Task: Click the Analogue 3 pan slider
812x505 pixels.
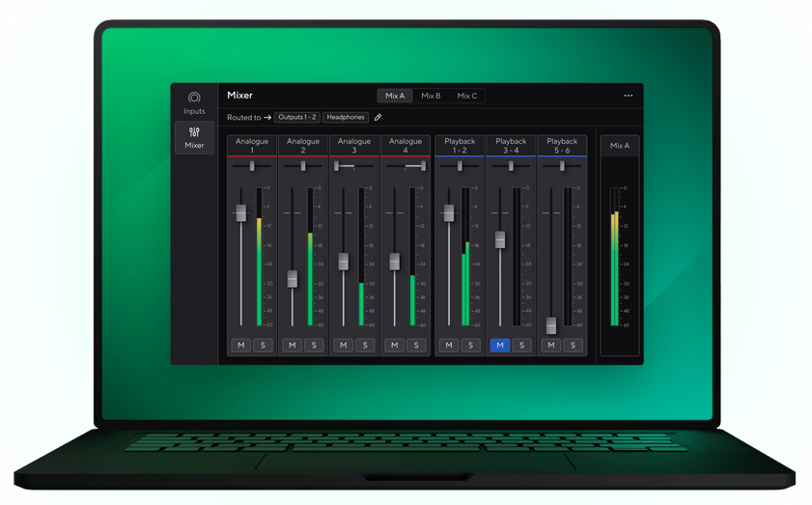Action: click(x=353, y=166)
